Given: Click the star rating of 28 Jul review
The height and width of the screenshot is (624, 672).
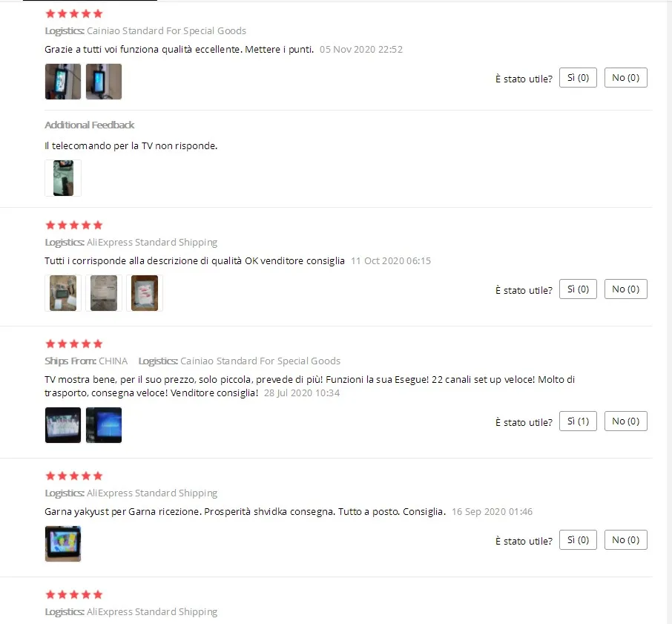Looking at the screenshot, I should pos(74,344).
